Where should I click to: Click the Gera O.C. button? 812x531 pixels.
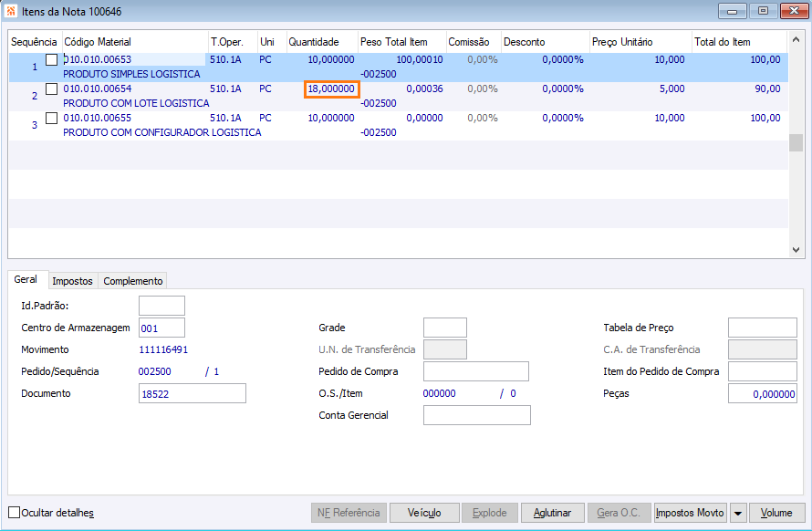click(619, 513)
